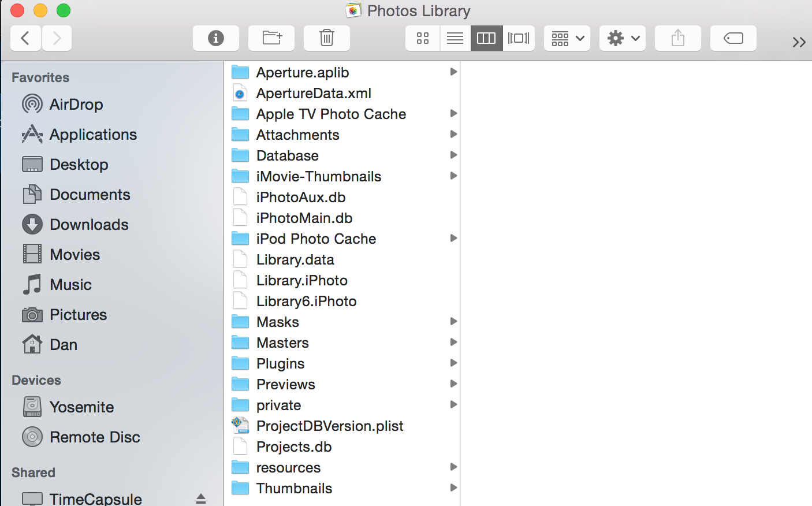Open the Action gear menu
812x506 pixels.
(x=623, y=38)
